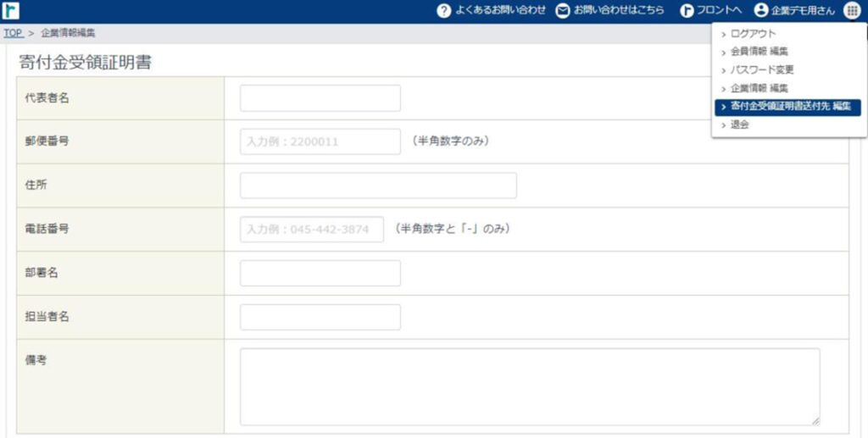Viewport: 868px width, 438px height.
Task: Click inside the 備考 textarea
Action: coord(530,386)
